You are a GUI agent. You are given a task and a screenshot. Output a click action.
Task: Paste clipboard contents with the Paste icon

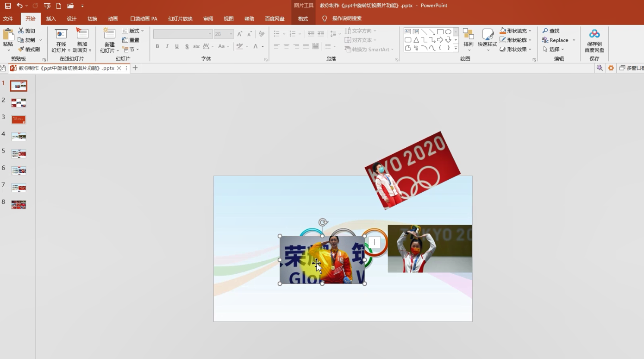point(8,34)
